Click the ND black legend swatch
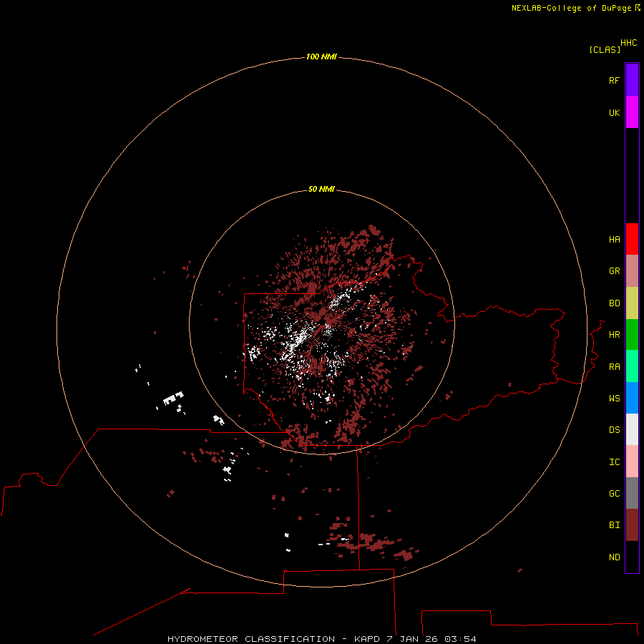 [632, 557]
